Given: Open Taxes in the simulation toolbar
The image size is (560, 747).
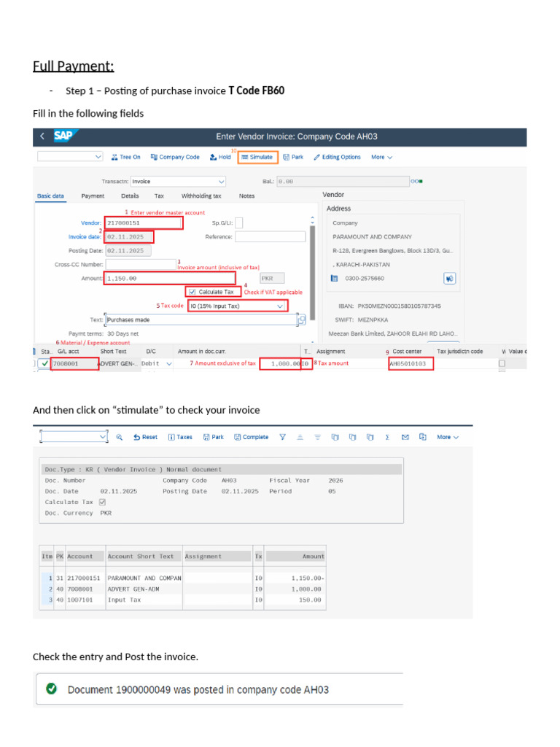Looking at the screenshot, I should [180, 437].
